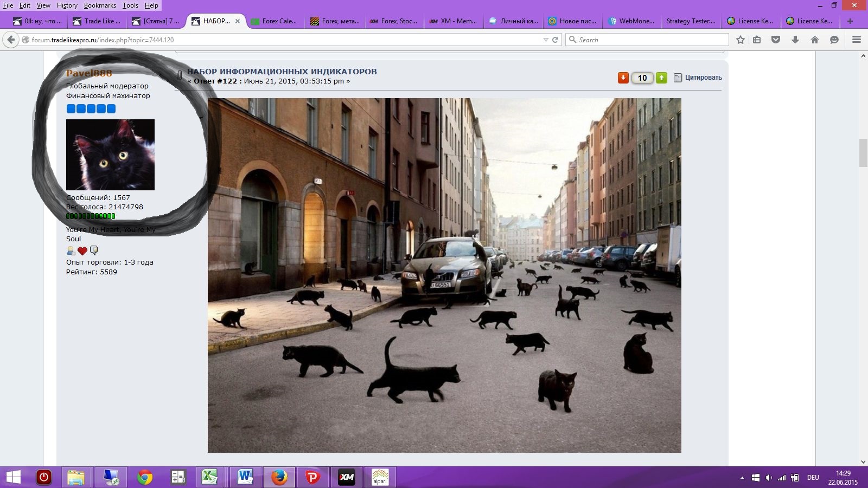Open the calculator app in the taskbar
The width and height of the screenshot is (868, 488).
point(178,477)
